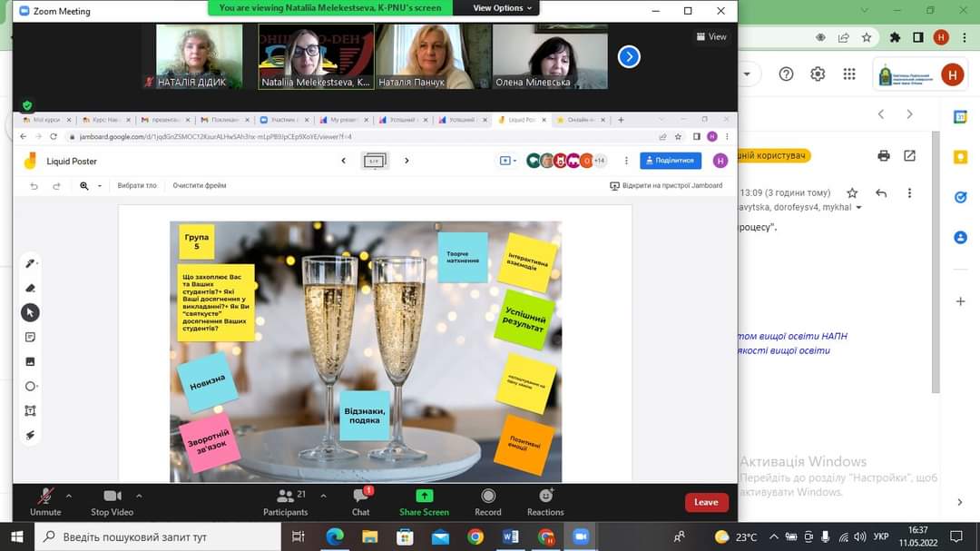Select the Jamboard eraser tool
Screen dimensions: 980x551
30,288
